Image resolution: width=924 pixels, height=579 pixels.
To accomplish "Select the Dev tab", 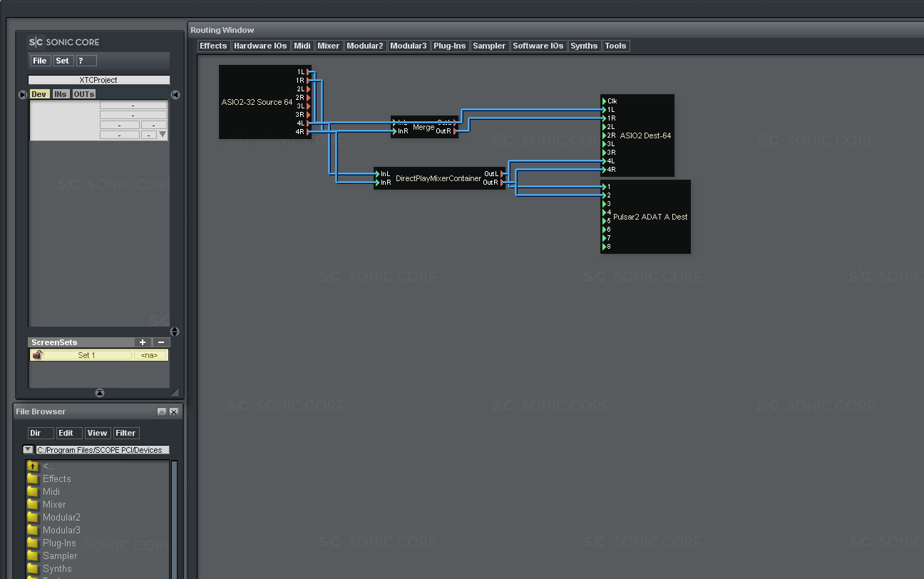I will tap(39, 94).
